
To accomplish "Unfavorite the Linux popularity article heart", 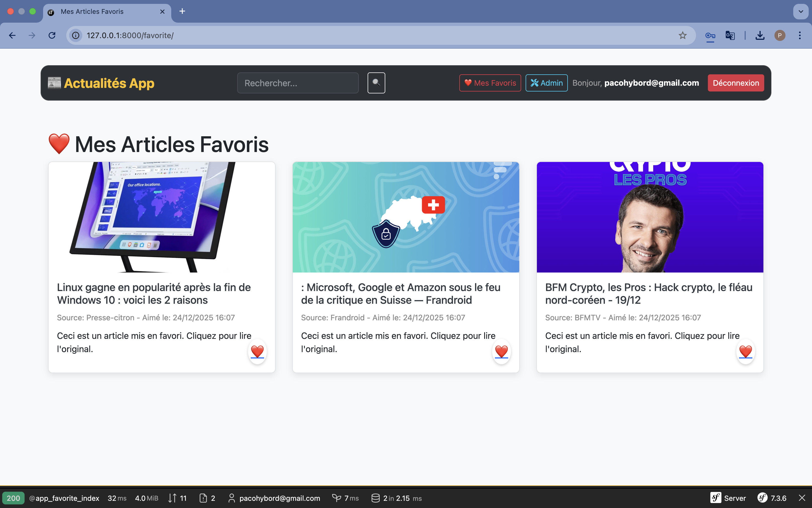I will (x=257, y=352).
